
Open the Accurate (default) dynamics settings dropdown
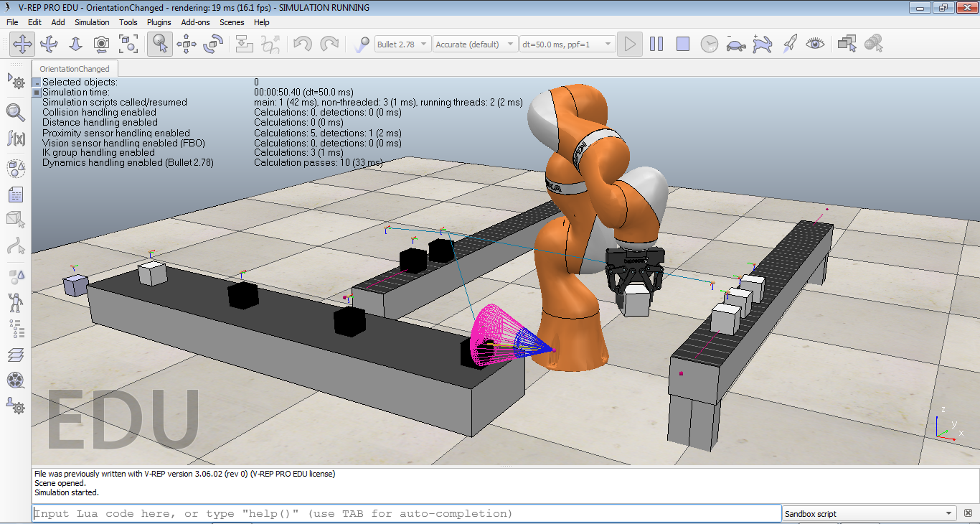(x=475, y=45)
